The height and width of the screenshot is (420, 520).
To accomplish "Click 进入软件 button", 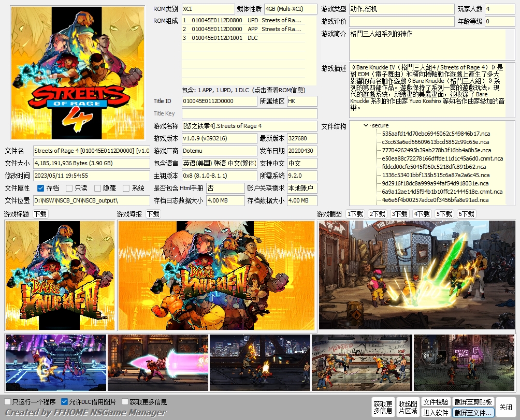I will click(x=436, y=412).
